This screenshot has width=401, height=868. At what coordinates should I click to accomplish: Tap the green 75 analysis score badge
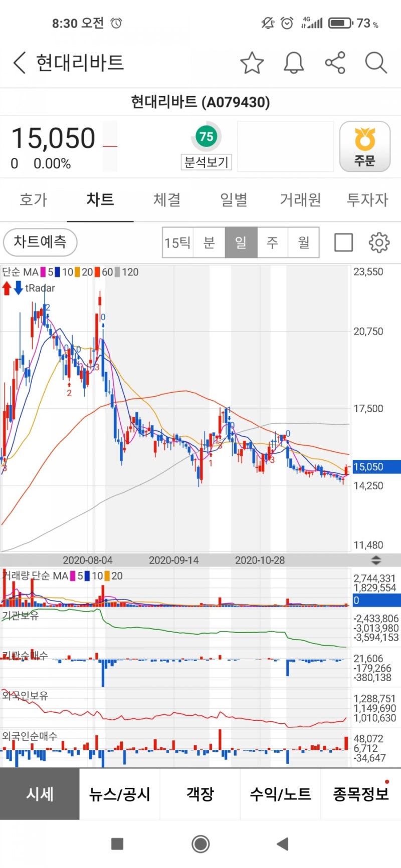(x=206, y=136)
